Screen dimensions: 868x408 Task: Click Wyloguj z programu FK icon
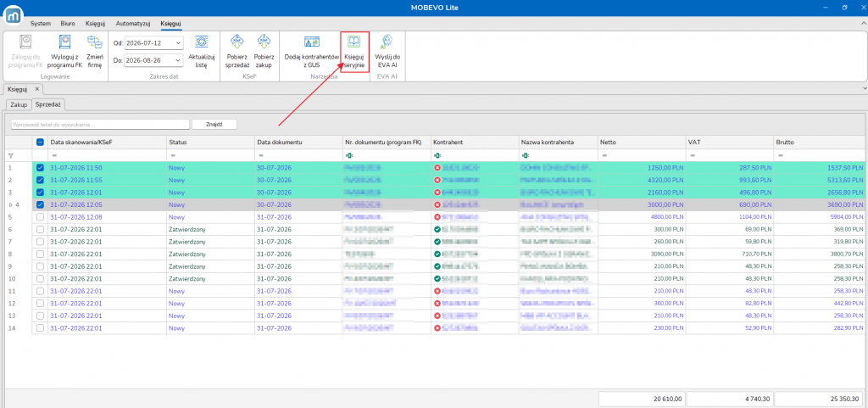64,42
